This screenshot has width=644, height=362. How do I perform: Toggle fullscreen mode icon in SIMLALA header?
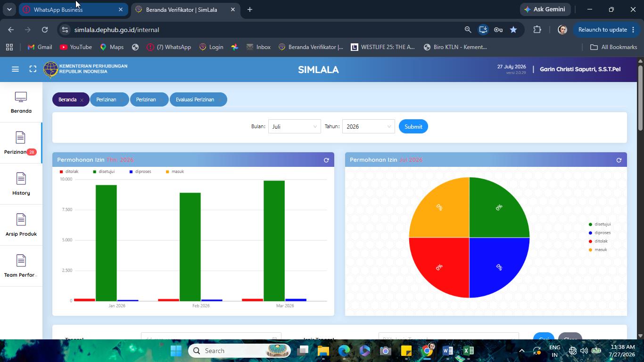click(33, 69)
